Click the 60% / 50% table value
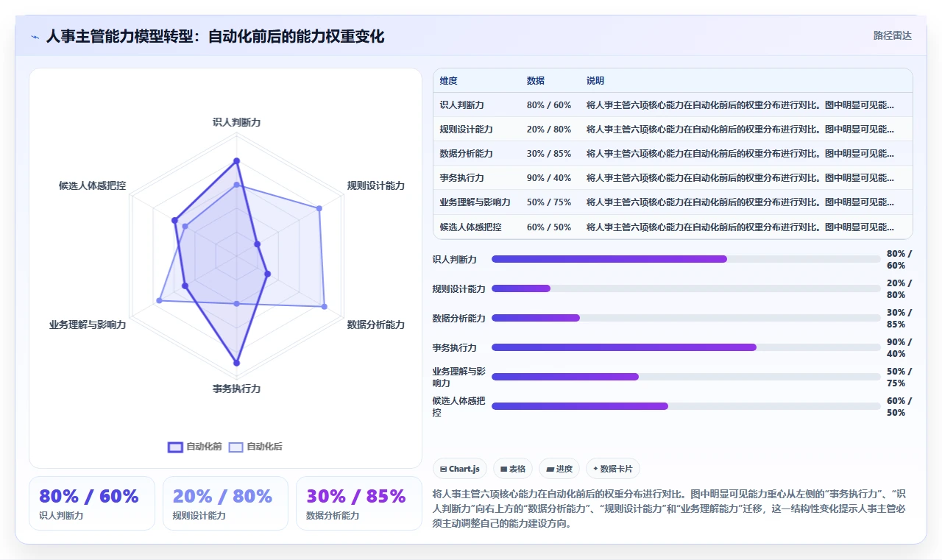Screen dimensions: 942x560 click(x=549, y=227)
